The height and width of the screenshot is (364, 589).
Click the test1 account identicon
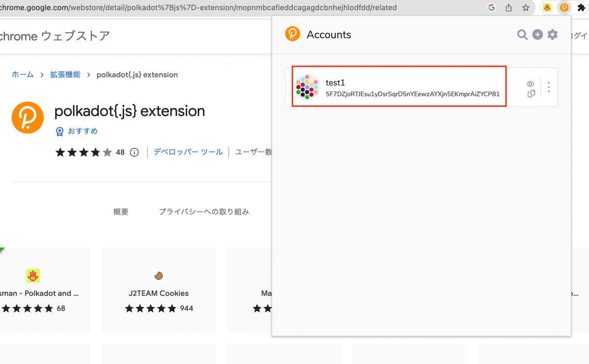[308, 87]
